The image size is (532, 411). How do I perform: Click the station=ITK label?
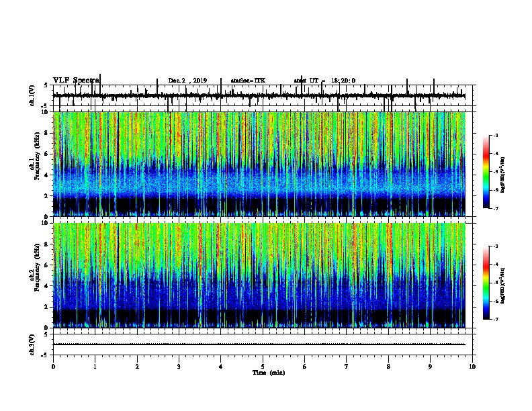point(248,81)
